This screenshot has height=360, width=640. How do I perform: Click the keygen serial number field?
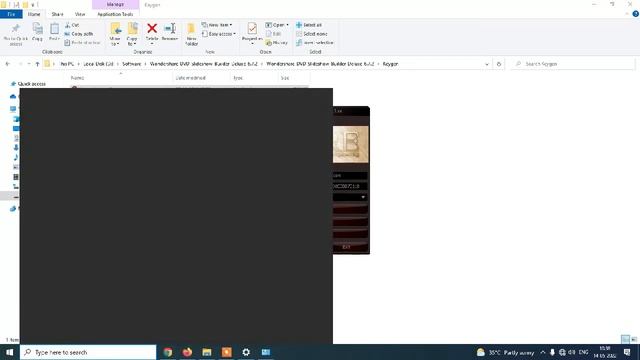click(350, 186)
